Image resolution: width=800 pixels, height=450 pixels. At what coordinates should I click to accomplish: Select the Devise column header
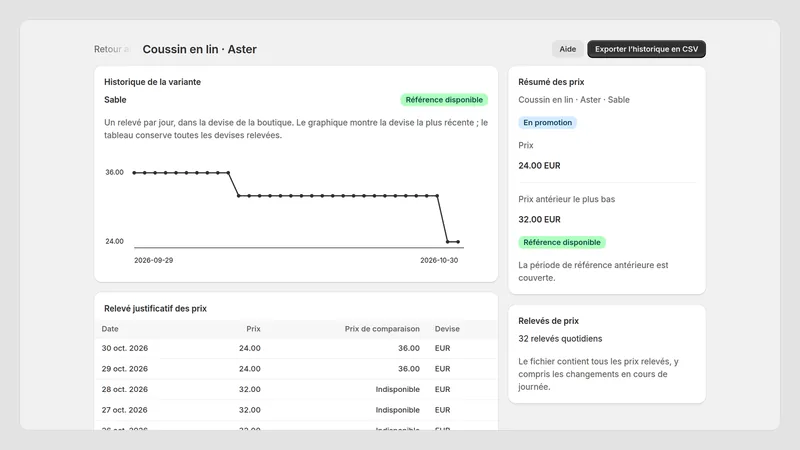point(447,329)
